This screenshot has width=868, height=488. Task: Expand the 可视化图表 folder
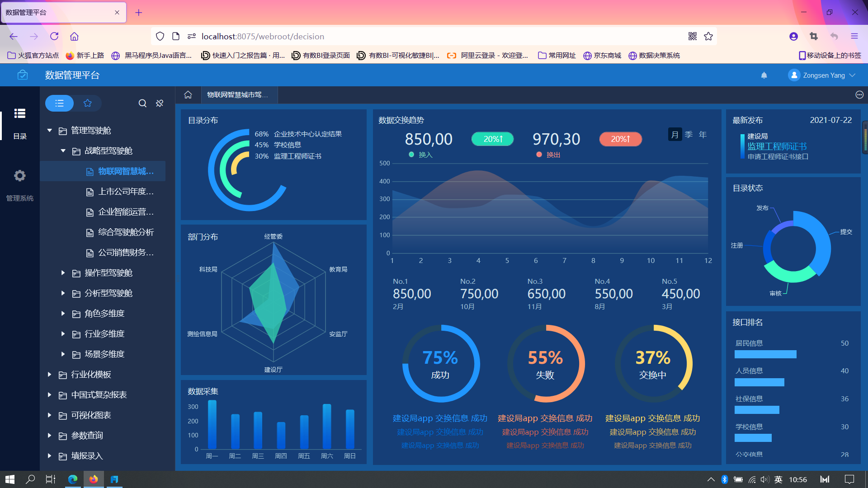(x=50, y=415)
